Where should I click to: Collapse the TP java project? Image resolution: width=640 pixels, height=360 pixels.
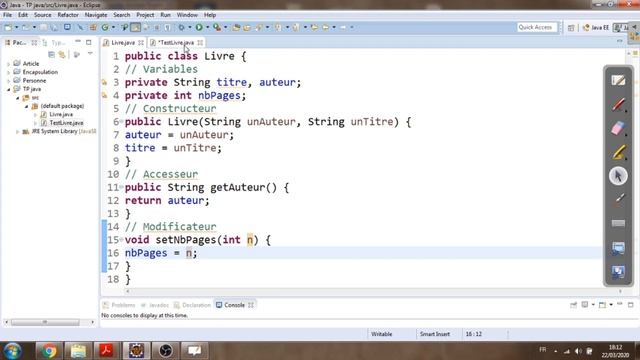click(9, 89)
